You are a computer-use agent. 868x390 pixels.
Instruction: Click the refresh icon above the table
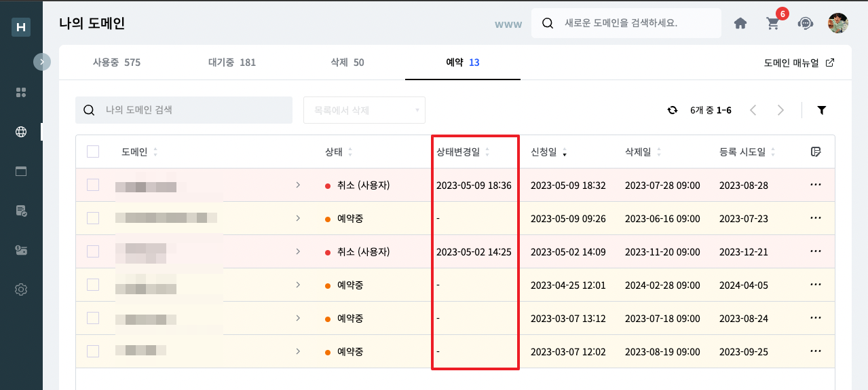coord(673,110)
